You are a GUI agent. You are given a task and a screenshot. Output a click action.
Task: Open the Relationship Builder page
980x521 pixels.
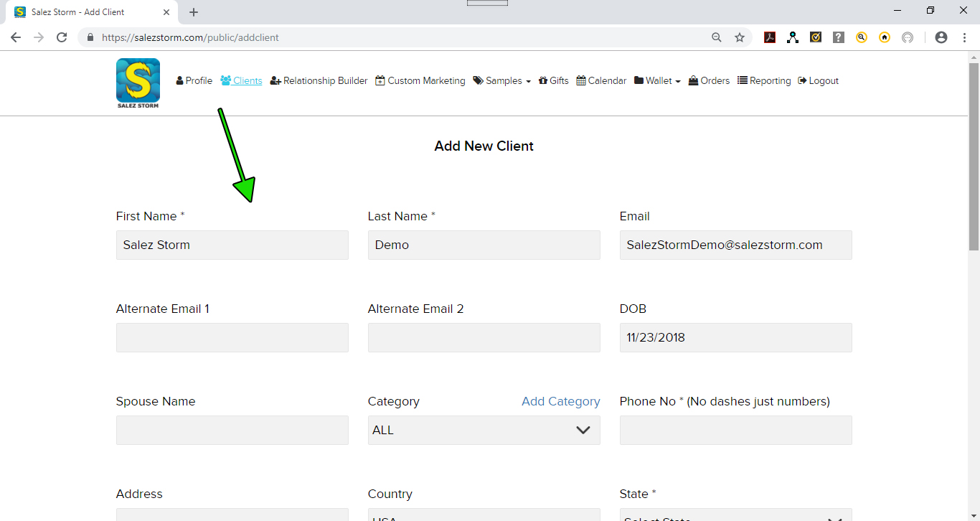coord(319,81)
